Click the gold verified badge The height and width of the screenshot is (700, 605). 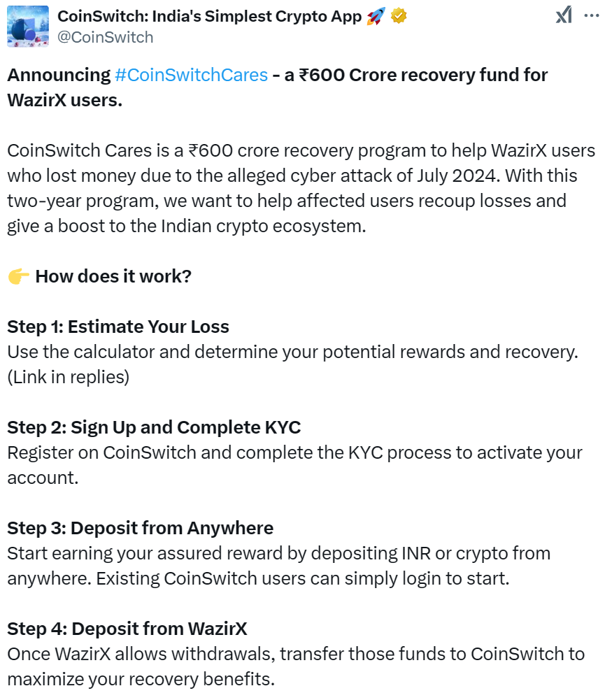pos(399,15)
